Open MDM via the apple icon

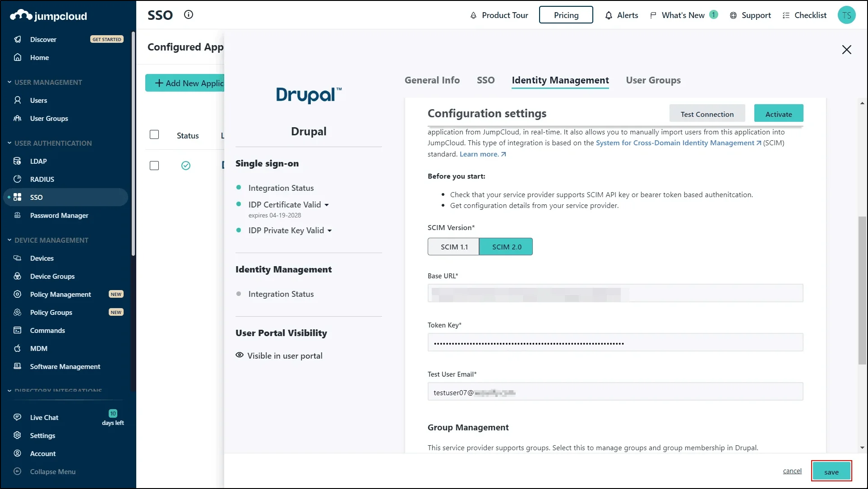pyautogui.click(x=18, y=348)
